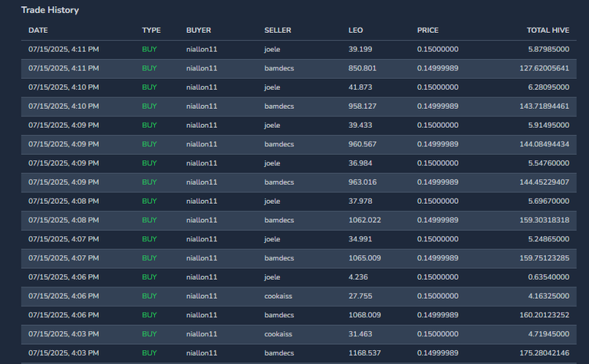Click date in the 1062.022 LEO row

pyautogui.click(x=64, y=220)
